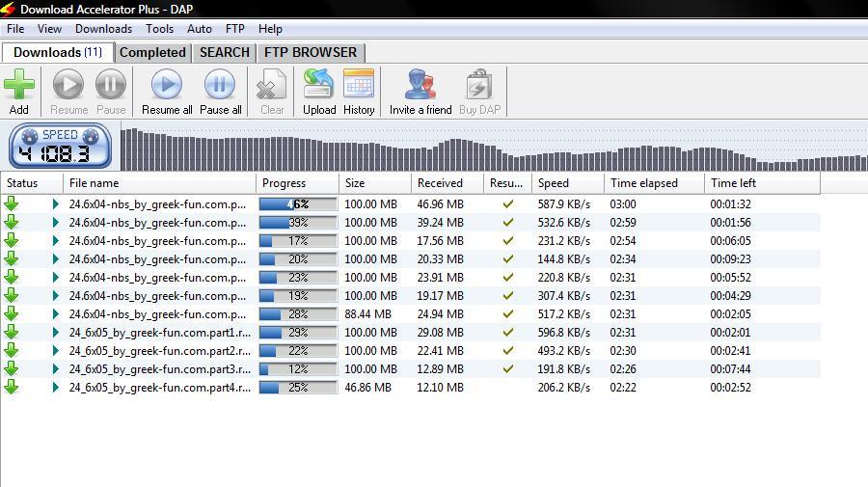Click the 02:54 time elapsed value
Screen dimensions: 868x487
coord(623,241)
